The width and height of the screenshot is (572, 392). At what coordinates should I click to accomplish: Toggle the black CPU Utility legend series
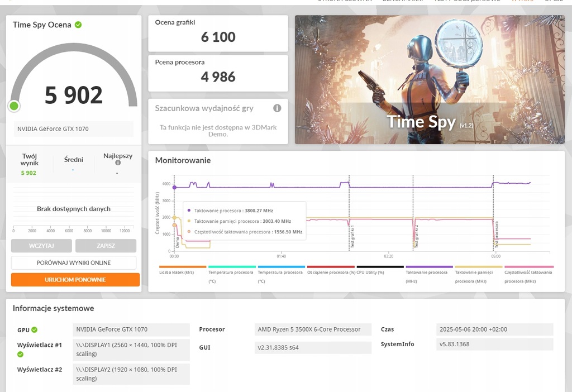tap(380, 270)
